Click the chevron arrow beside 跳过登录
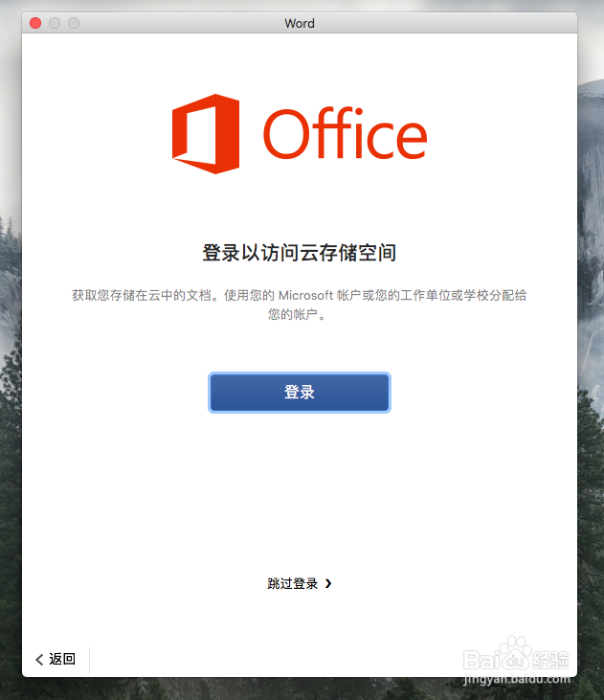 [x=328, y=583]
